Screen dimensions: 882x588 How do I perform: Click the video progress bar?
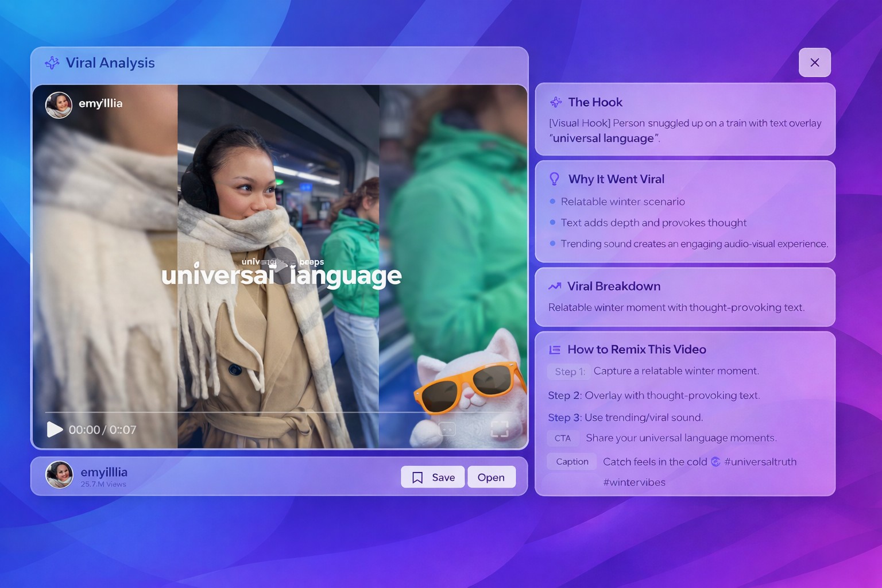280,412
